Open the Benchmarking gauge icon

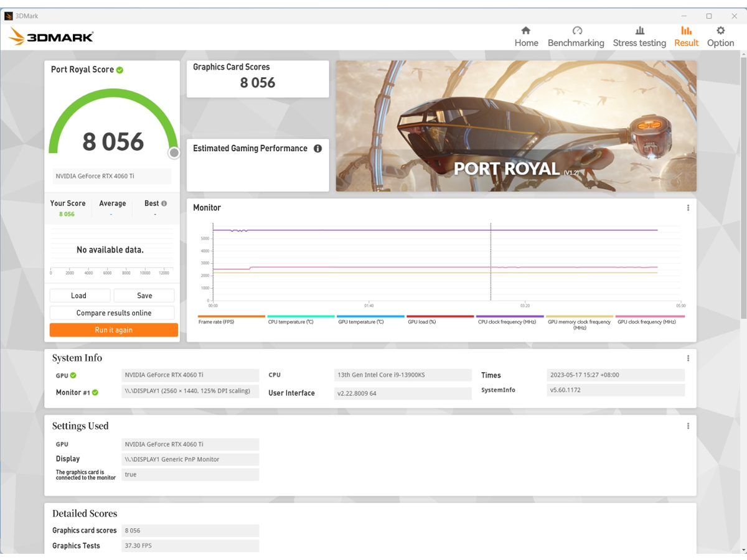click(576, 30)
